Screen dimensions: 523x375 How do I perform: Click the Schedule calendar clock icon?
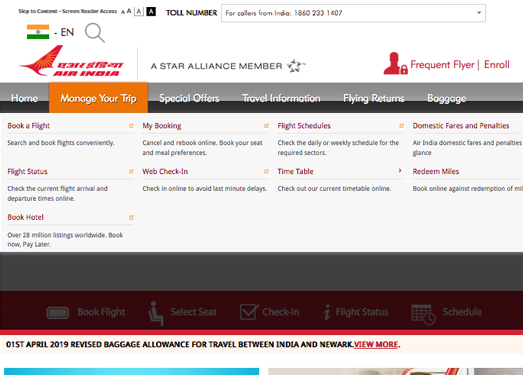(x=423, y=314)
